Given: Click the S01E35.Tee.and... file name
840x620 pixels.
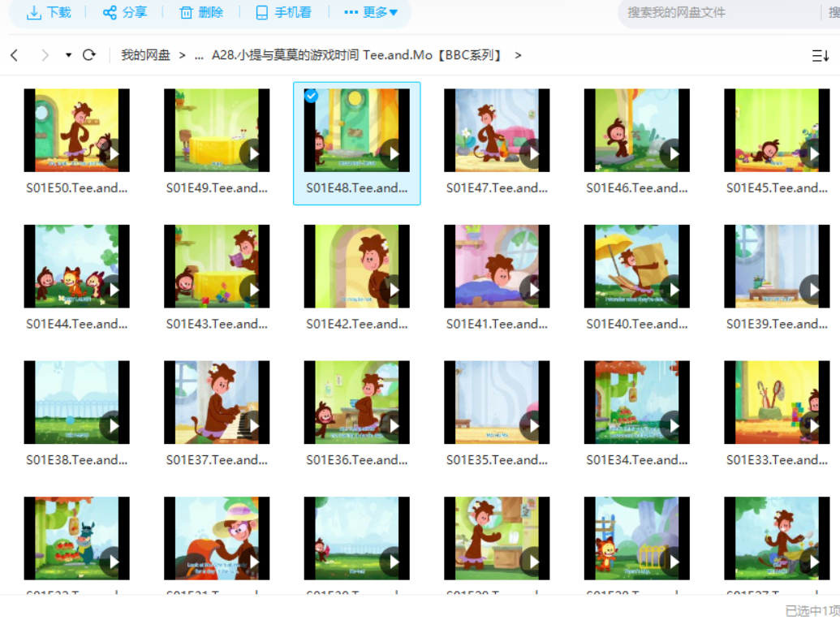Looking at the screenshot, I should point(498,460).
